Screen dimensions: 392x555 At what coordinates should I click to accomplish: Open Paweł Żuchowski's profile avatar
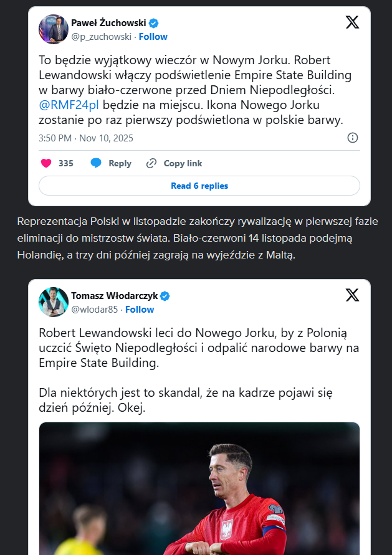54,29
